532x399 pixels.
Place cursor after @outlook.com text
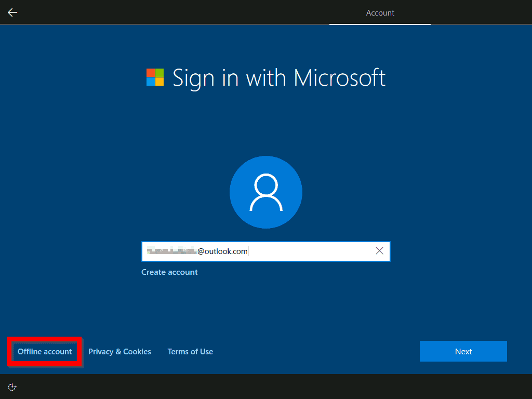[x=248, y=251]
